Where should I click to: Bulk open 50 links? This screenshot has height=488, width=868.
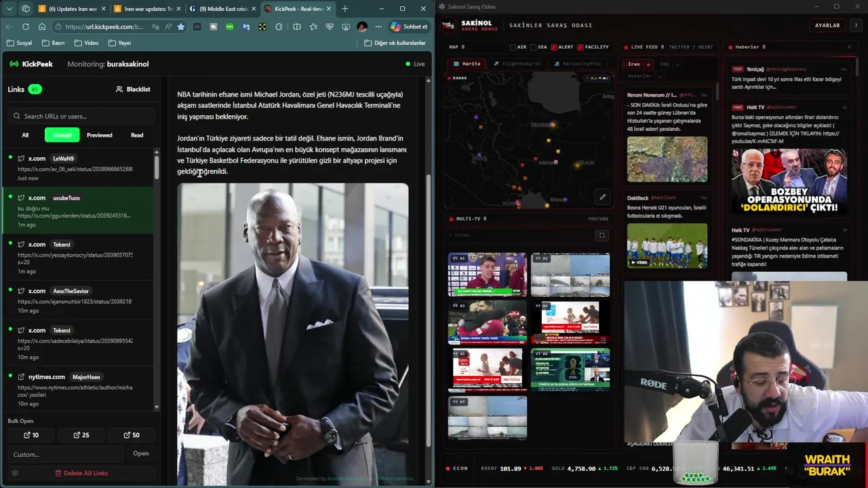click(132, 435)
